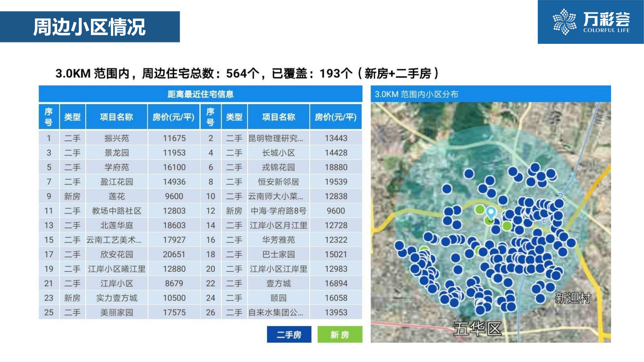Click the price 11675 cell
The height and width of the screenshot is (362, 644).
tap(174, 138)
